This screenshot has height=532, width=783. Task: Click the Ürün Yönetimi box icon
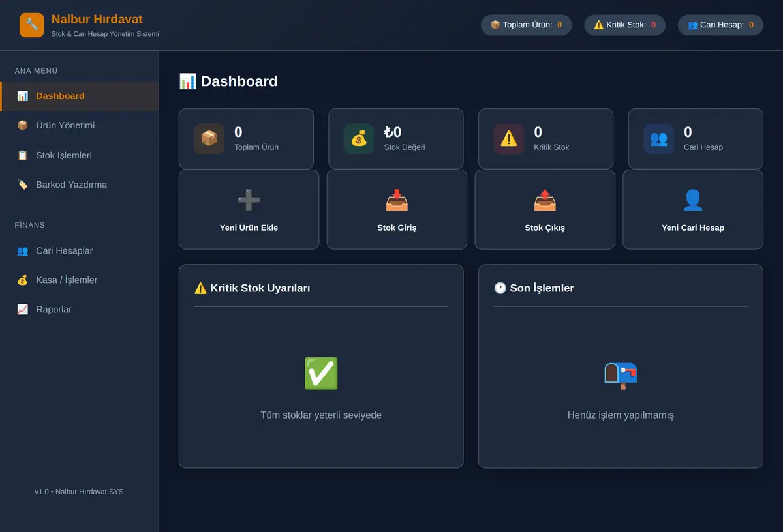tap(23, 125)
